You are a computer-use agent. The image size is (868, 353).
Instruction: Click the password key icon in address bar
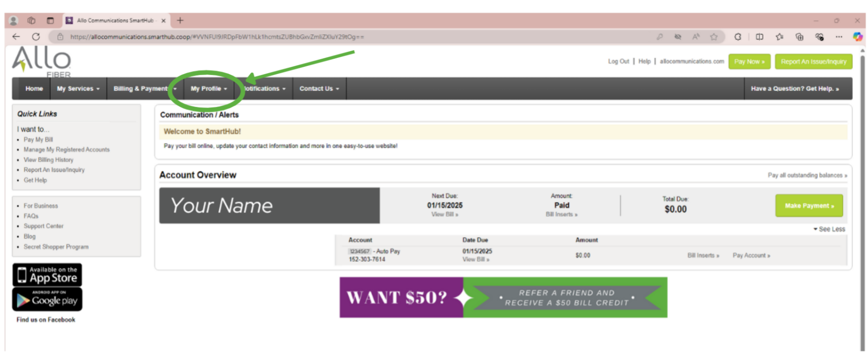659,37
